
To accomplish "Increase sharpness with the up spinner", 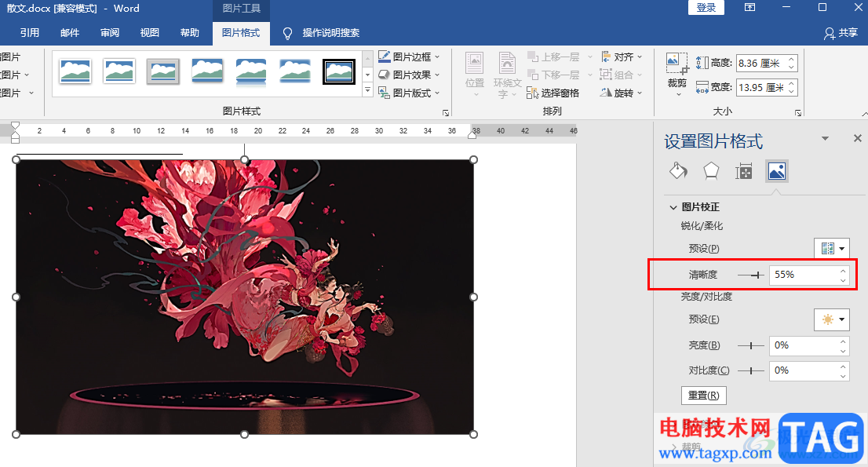I will (843, 271).
